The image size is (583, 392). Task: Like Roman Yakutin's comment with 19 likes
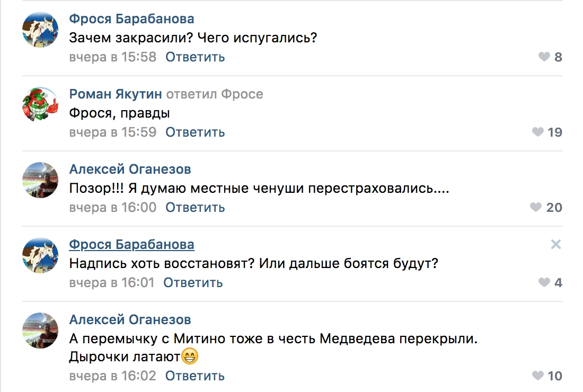pyautogui.click(x=538, y=132)
